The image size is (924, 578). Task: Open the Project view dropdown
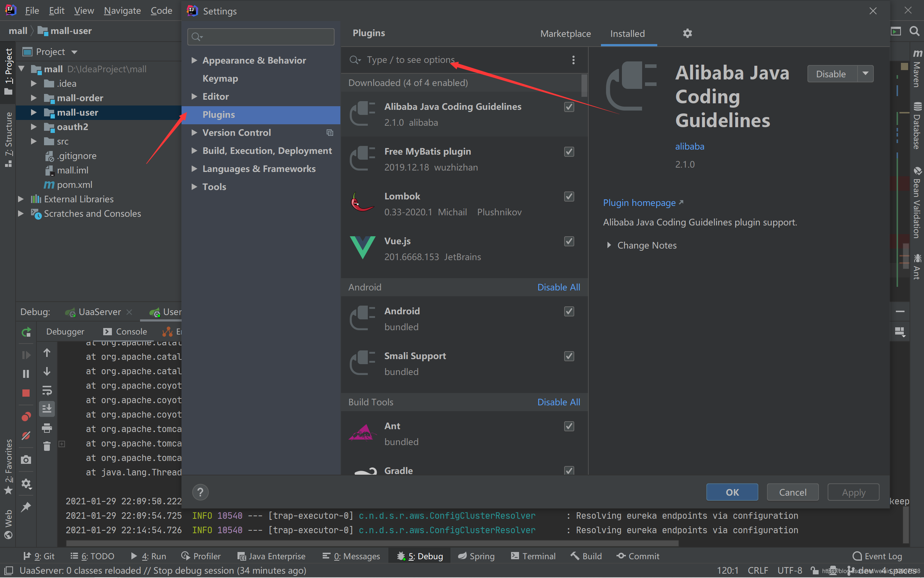tap(74, 52)
